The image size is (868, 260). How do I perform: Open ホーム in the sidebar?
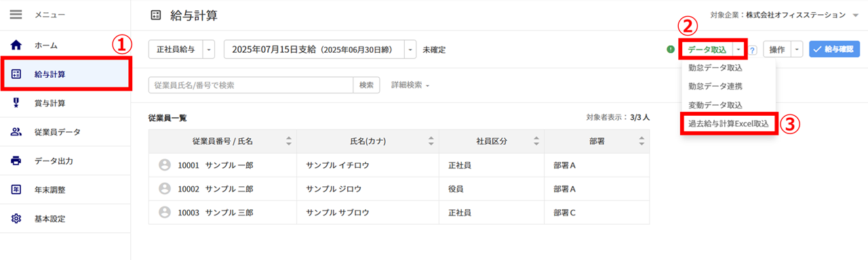tap(65, 45)
